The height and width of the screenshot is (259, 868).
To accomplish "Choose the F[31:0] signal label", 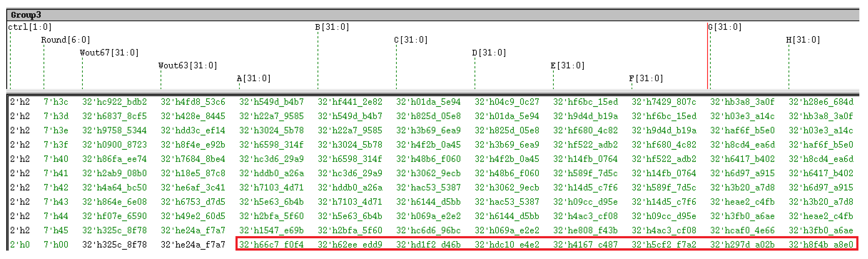I will click(x=646, y=78).
